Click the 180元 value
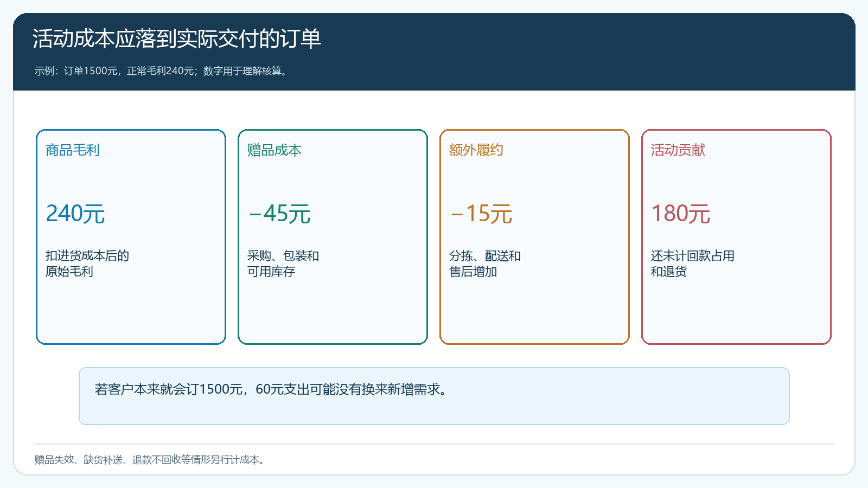This screenshot has height=488, width=868. (681, 214)
